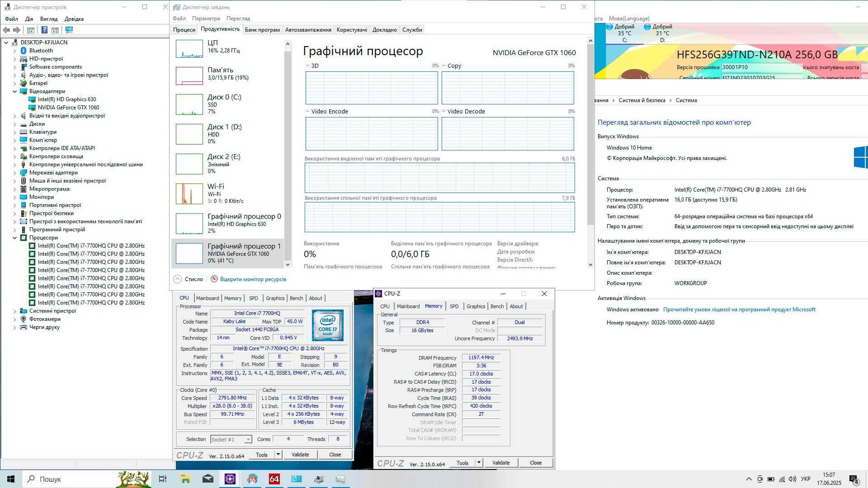Select Wi-Fi performance graph
The image size is (868, 488).
tap(189, 193)
